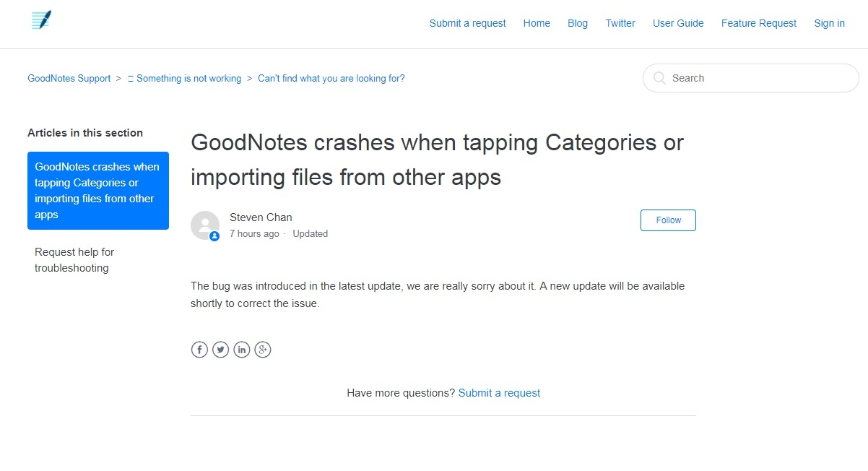Screen dimensions: 868x471
Task: Click the GoodNotes logo icon
Action: pos(42,20)
